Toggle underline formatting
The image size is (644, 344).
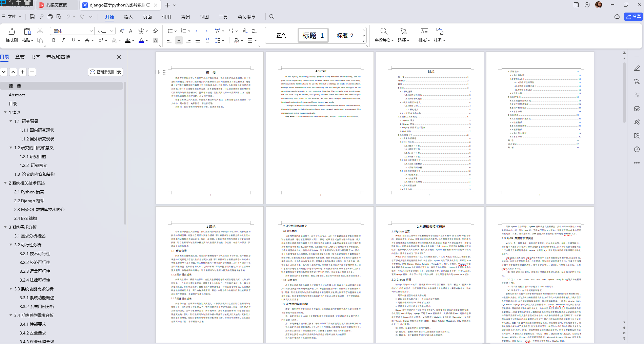[73, 40]
